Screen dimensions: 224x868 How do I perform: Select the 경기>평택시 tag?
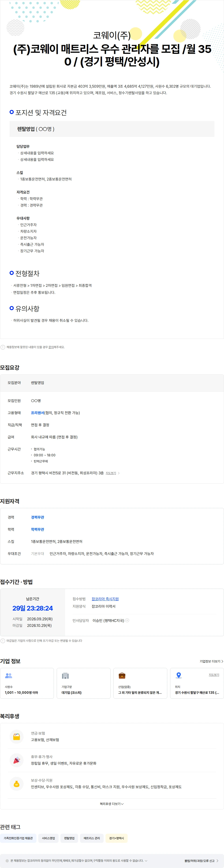(116, 838)
